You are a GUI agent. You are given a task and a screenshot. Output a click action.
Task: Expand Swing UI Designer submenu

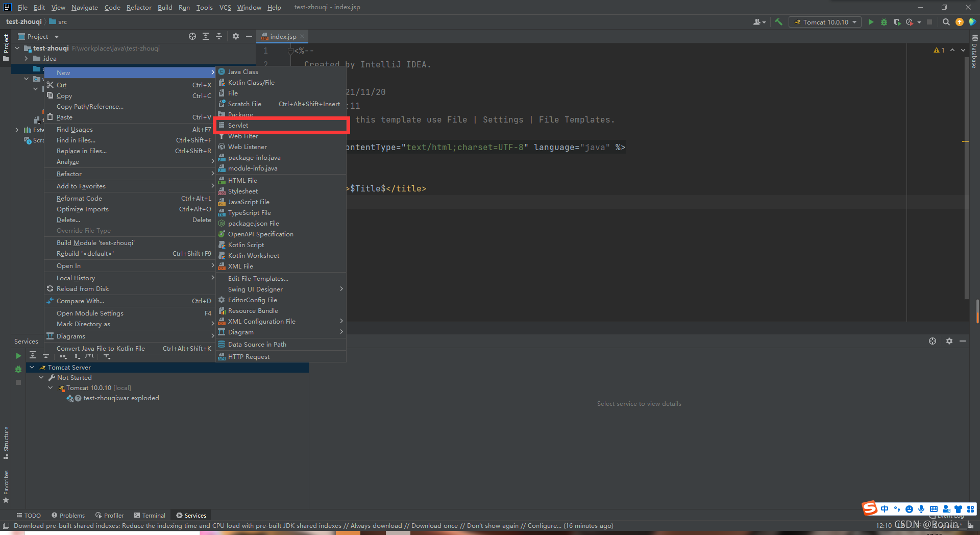pyautogui.click(x=281, y=289)
